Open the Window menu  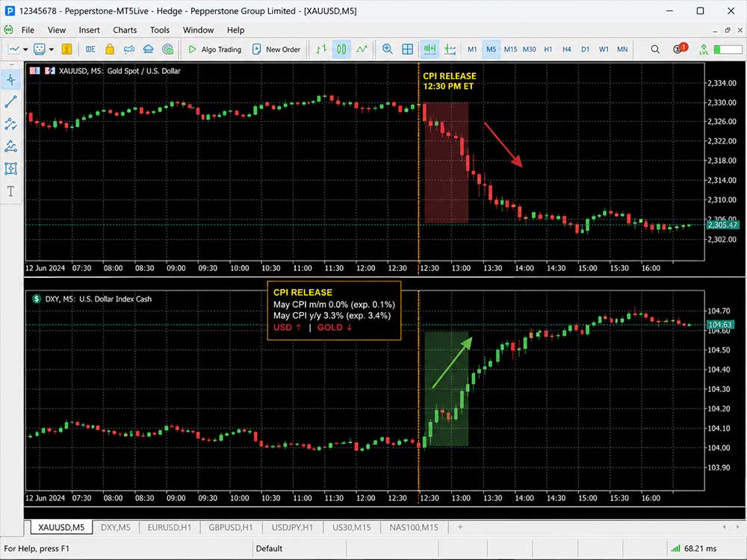[198, 30]
